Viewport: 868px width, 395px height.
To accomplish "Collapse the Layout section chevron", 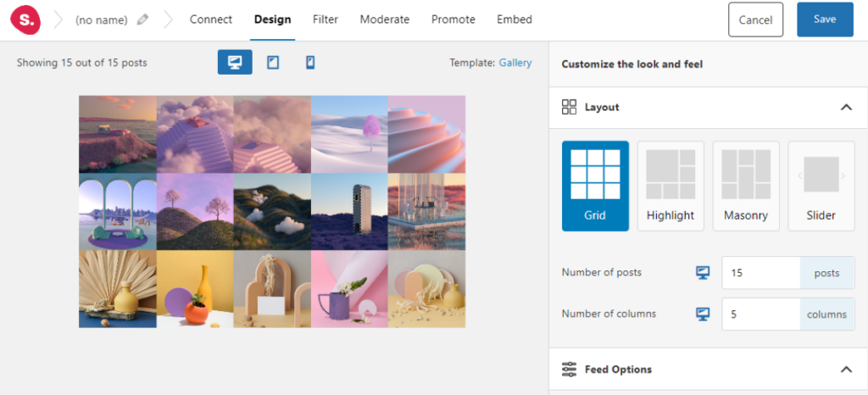I will [x=846, y=108].
